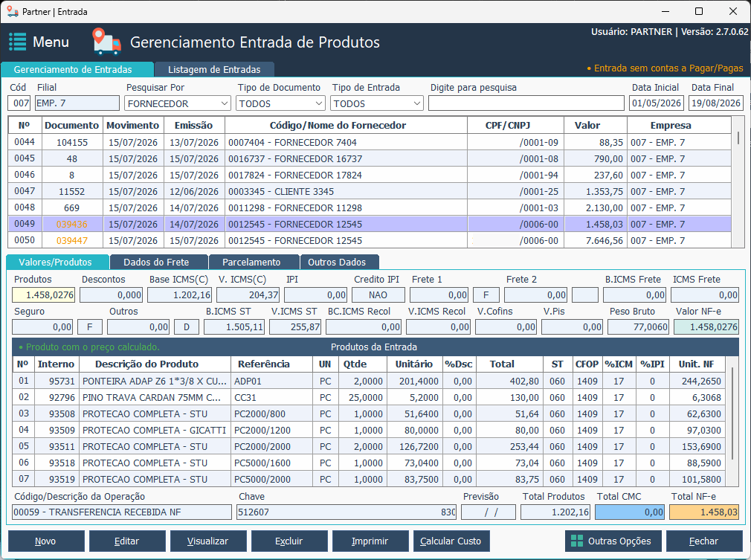Image resolution: width=751 pixels, height=560 pixels.
Task: Click the blue Total CMC field
Action: (629, 512)
